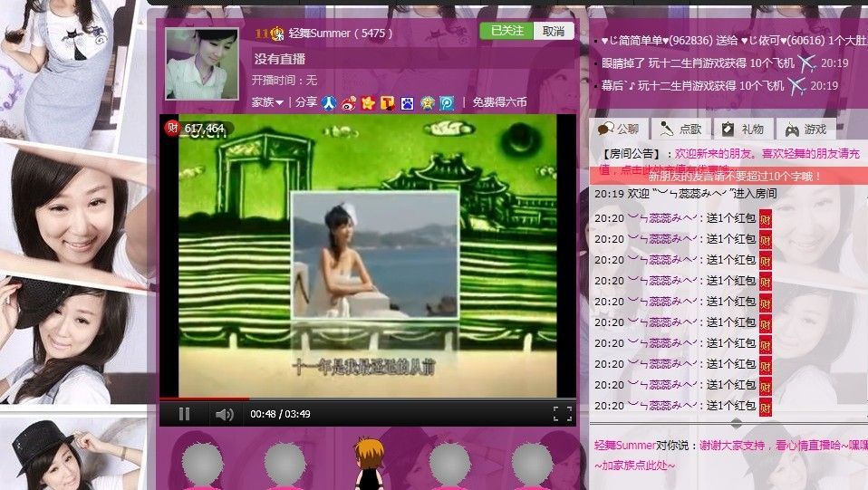Mute the video with the speaker icon
Image resolution: width=868 pixels, height=490 pixels.
(x=224, y=414)
